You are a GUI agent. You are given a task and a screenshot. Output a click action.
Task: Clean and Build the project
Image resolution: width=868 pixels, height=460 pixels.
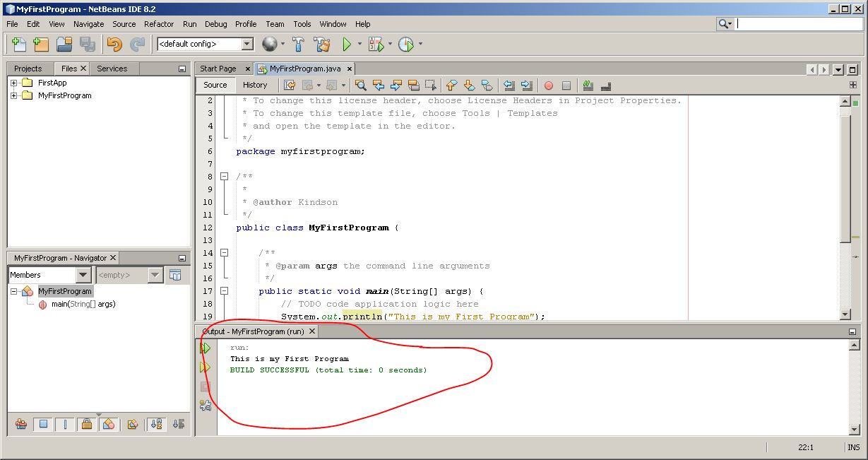(x=323, y=44)
